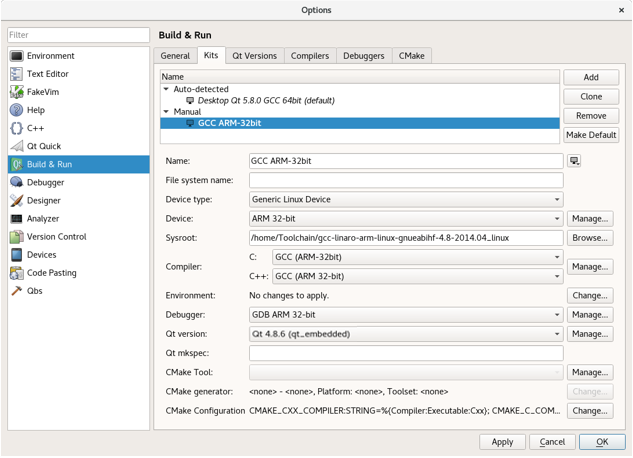
Task: Collapse the Manual kits group
Action: click(166, 112)
